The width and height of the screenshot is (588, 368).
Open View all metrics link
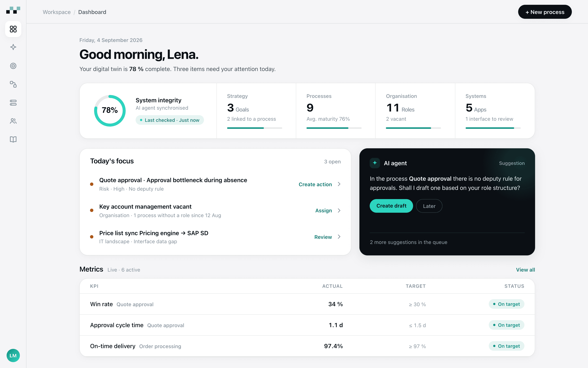[x=525, y=270]
